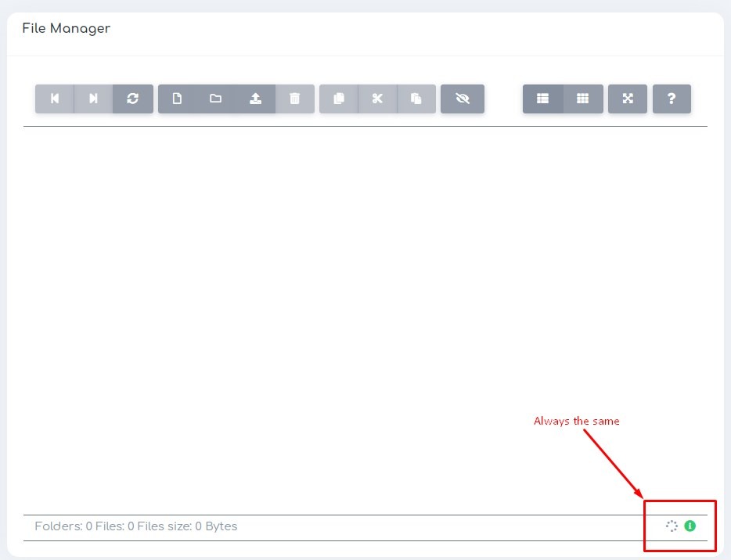Click the loading spinner in the status bar
This screenshot has height=560, width=731.
pos(671,526)
